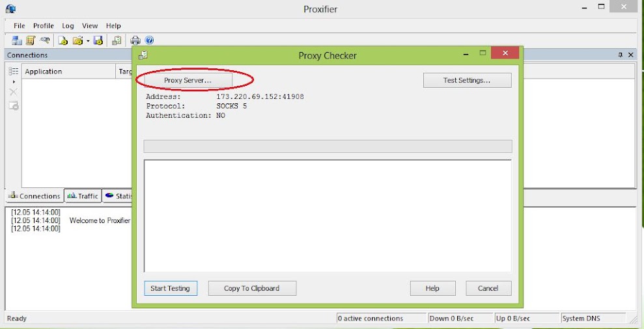
Task: Click the Proxy Server... button
Action: click(x=188, y=81)
